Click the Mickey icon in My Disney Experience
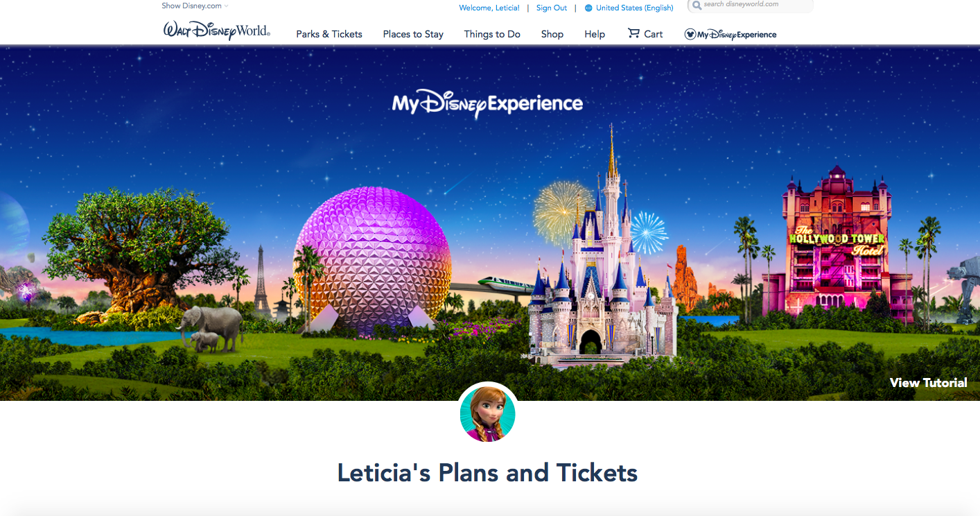 point(690,34)
